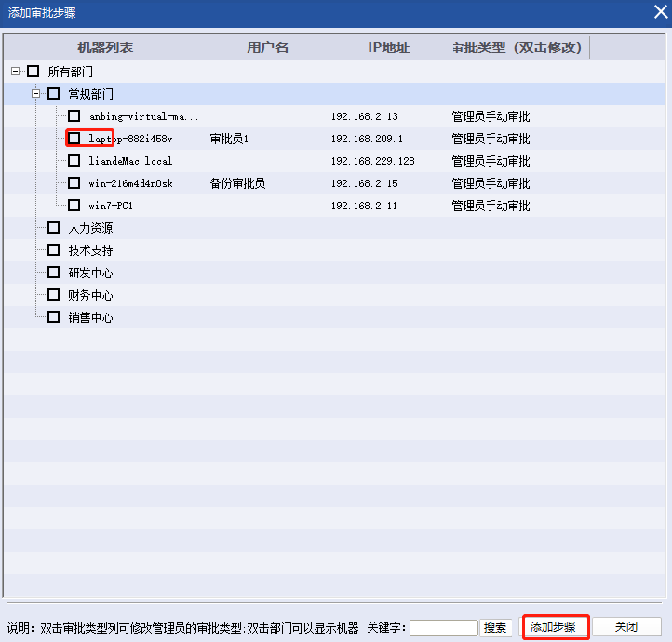
Task: Close the 添加审批步骤 dialog with X
Action: [661, 12]
